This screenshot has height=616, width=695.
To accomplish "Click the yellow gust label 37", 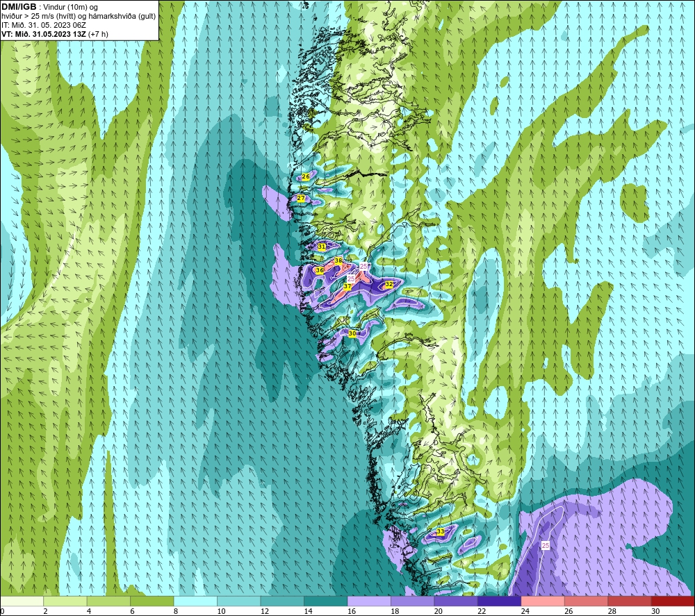I will [347, 287].
